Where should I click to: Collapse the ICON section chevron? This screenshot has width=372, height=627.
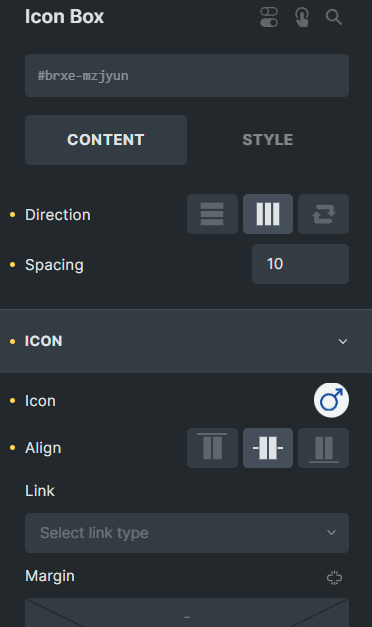coord(343,341)
